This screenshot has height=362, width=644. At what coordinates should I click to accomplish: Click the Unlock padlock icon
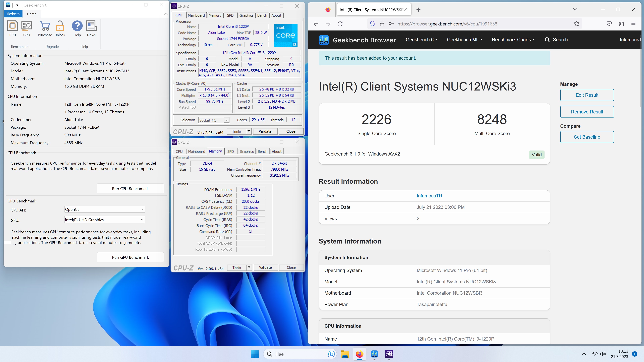(60, 28)
